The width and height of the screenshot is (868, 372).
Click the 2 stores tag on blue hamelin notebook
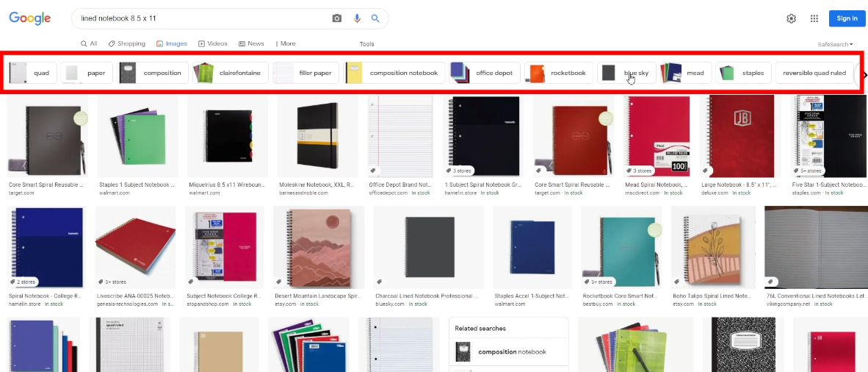22,282
